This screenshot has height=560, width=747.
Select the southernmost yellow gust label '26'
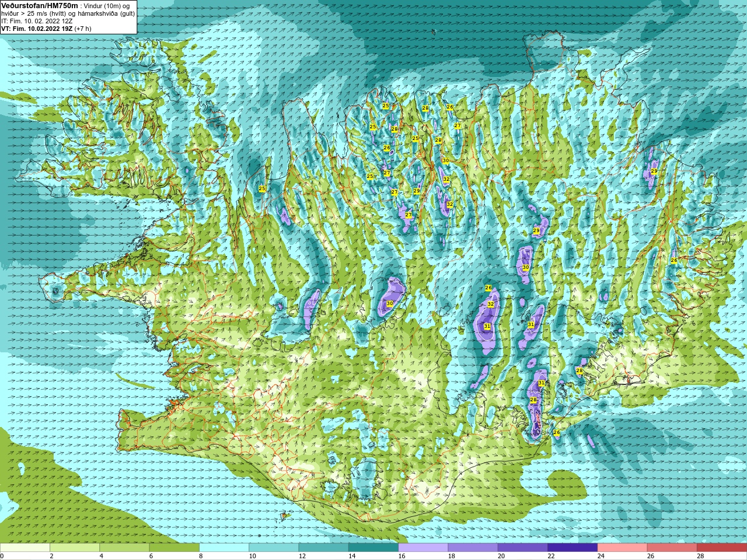pos(556,433)
